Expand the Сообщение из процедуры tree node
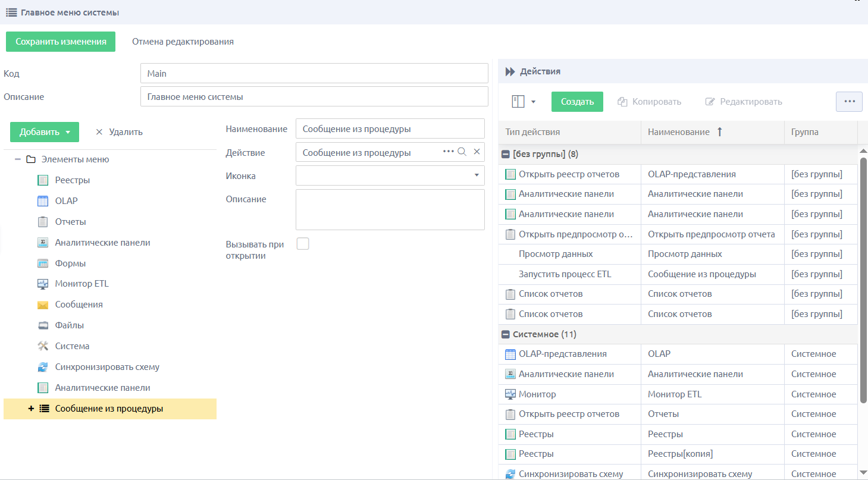This screenshot has width=868, height=480. pyautogui.click(x=31, y=409)
